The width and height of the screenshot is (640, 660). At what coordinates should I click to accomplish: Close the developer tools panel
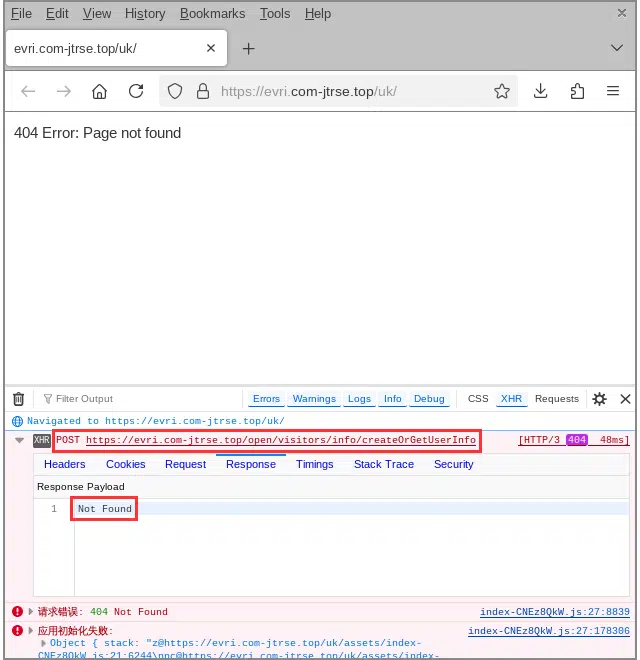point(625,399)
